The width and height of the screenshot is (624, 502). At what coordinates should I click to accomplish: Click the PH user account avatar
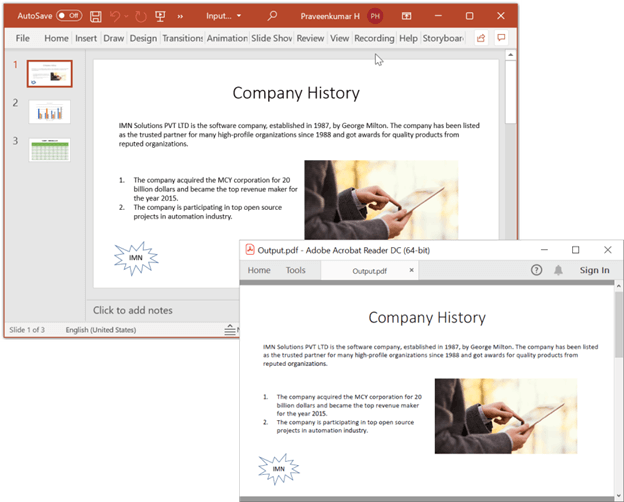[375, 16]
